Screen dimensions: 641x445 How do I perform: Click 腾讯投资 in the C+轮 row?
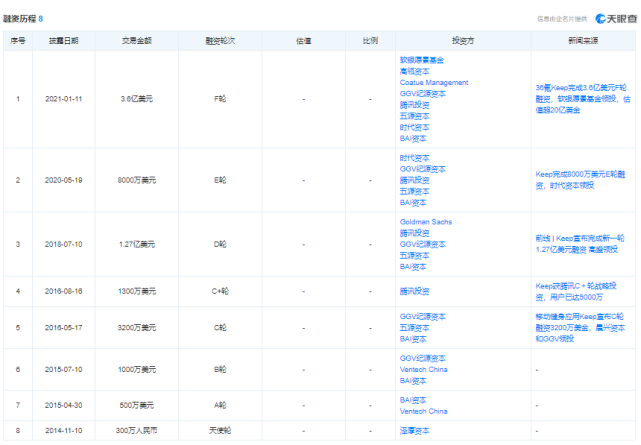point(415,291)
